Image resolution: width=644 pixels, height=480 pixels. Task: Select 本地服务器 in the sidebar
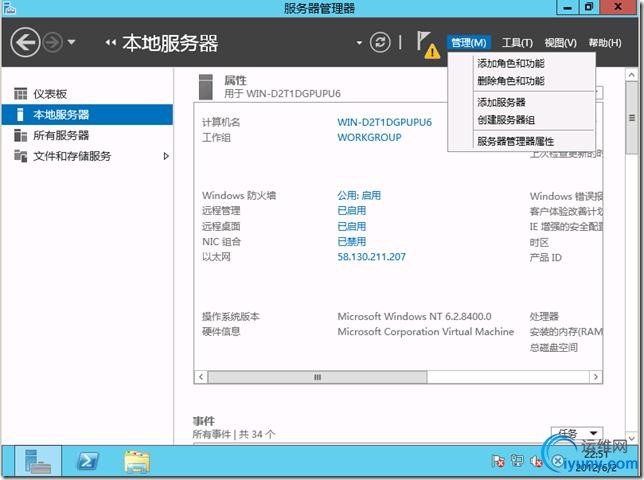[x=87, y=115]
